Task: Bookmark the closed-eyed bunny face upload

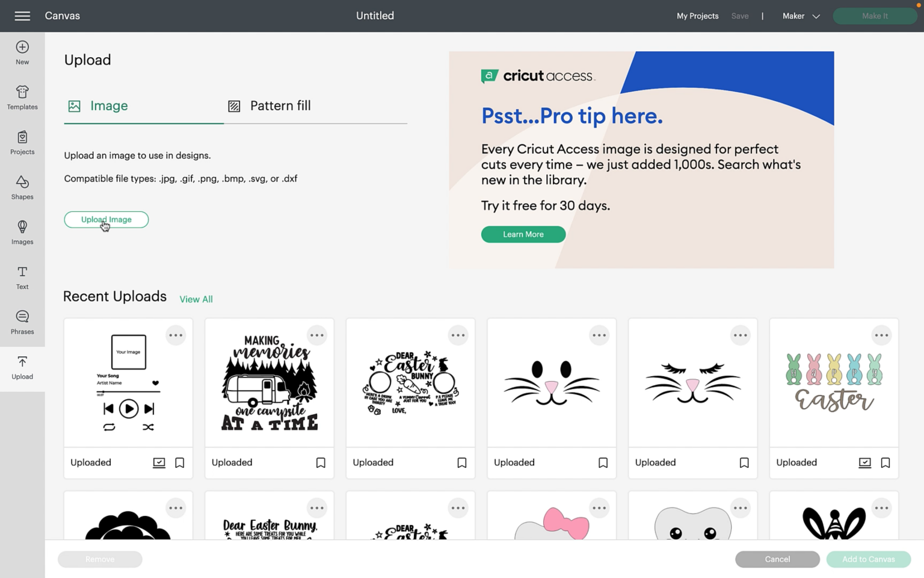Action: [744, 462]
